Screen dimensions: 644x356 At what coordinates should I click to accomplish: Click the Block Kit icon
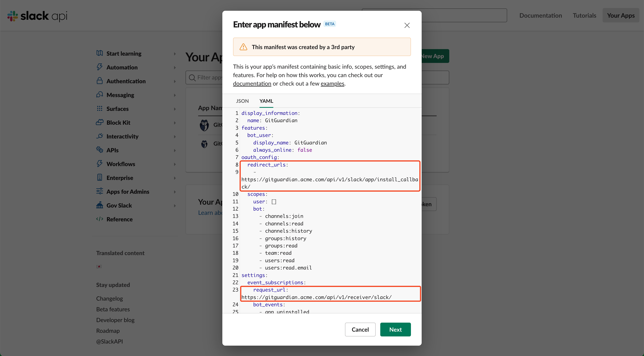click(99, 122)
